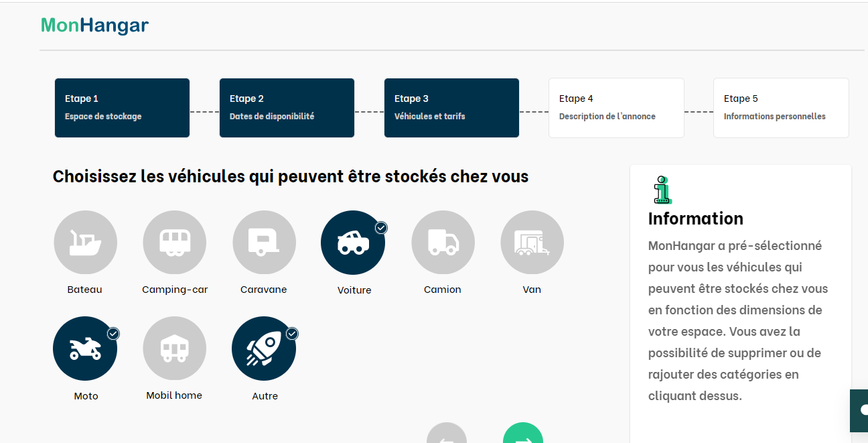868x443 pixels.
Task: Click the "Bateau" label
Action: [85, 290]
